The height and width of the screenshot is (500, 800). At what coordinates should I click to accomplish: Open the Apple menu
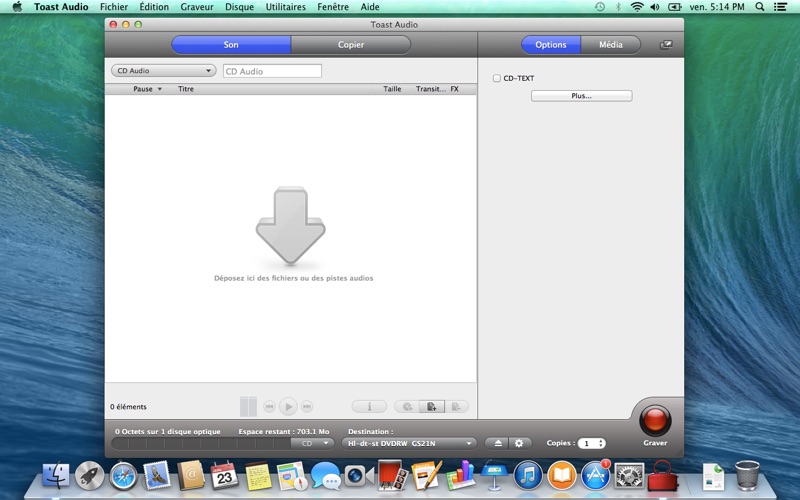17,7
